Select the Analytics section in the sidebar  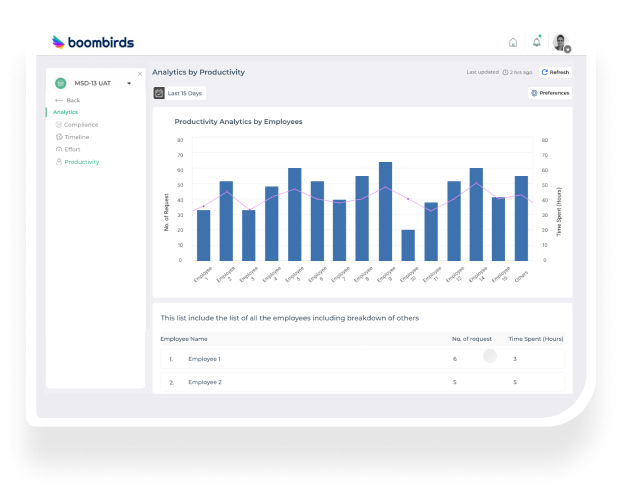[66, 112]
